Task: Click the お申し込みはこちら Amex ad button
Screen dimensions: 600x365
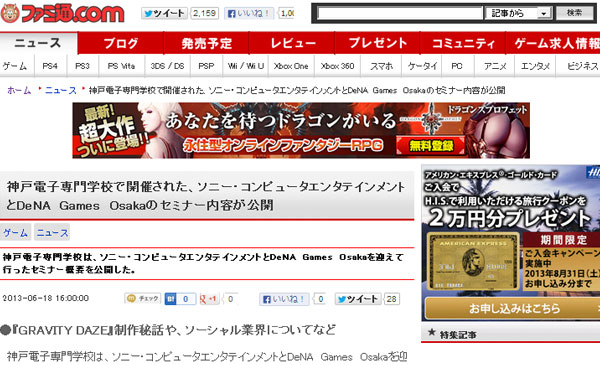Action: click(514, 308)
